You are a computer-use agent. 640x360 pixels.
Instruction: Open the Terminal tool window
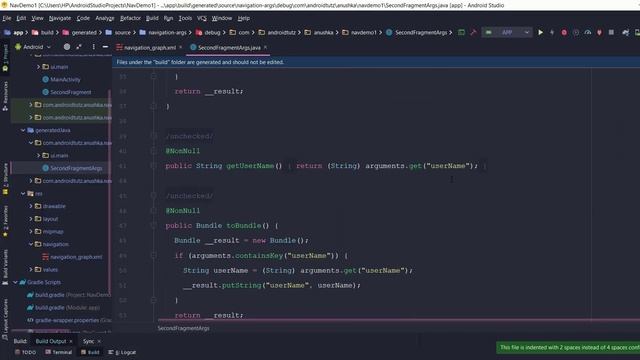tap(59, 352)
